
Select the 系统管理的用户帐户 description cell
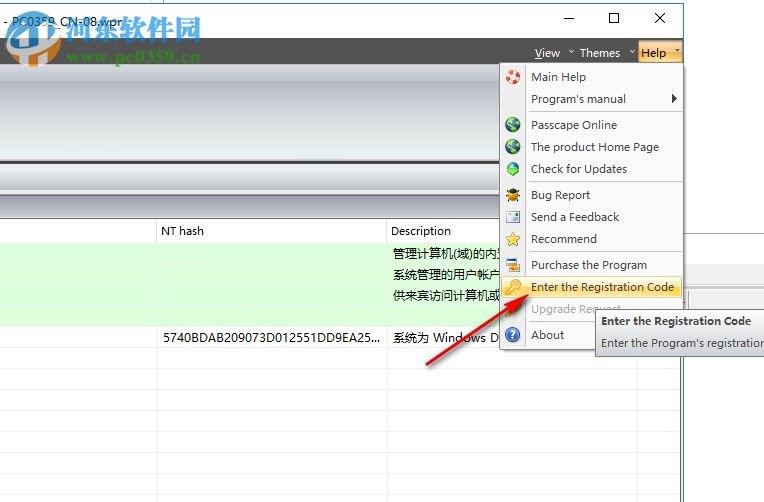(444, 274)
